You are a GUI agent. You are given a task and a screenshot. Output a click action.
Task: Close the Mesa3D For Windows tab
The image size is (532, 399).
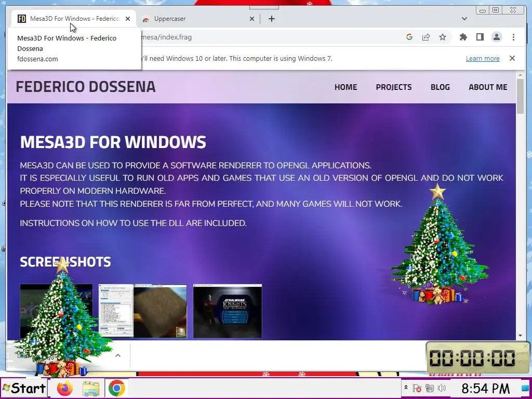[x=128, y=19]
